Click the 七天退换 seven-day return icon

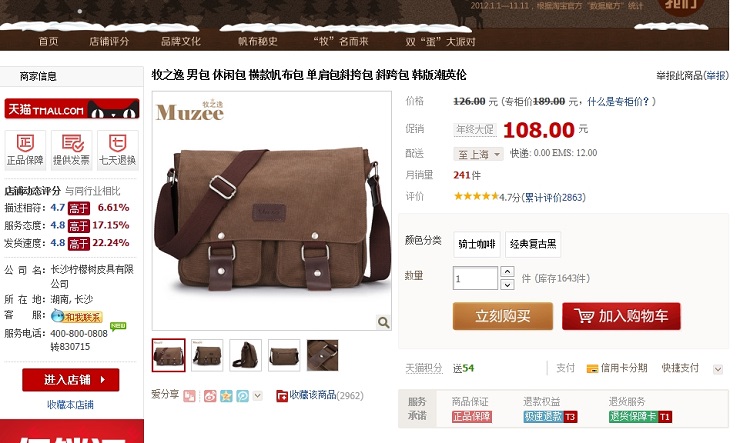(x=118, y=150)
